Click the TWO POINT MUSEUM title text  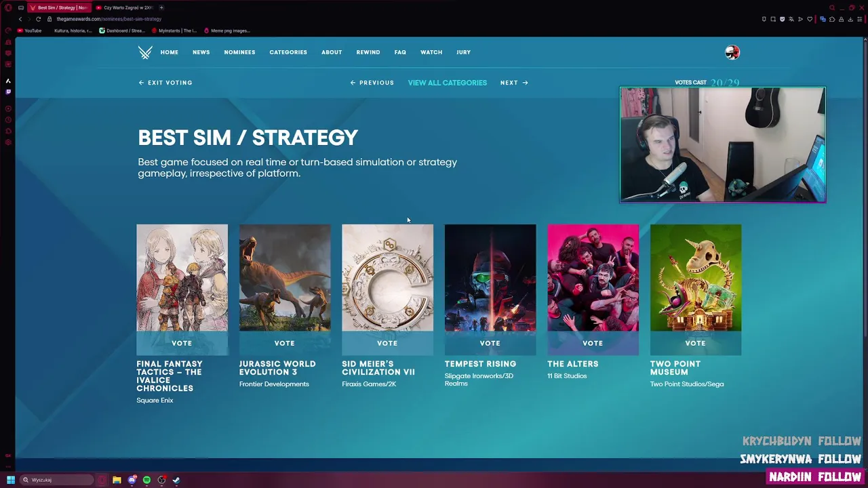click(675, 368)
